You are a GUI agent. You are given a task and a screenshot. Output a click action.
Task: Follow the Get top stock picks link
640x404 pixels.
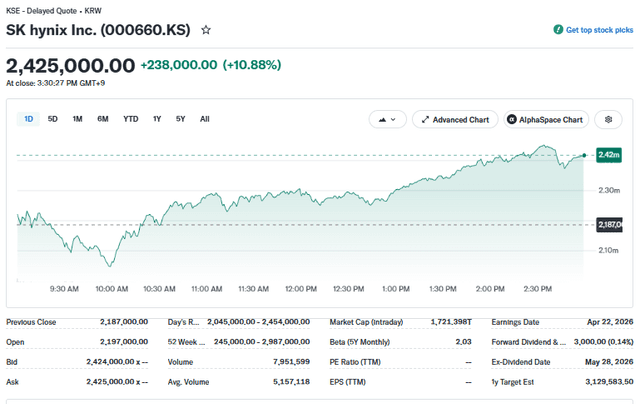pyautogui.click(x=599, y=30)
